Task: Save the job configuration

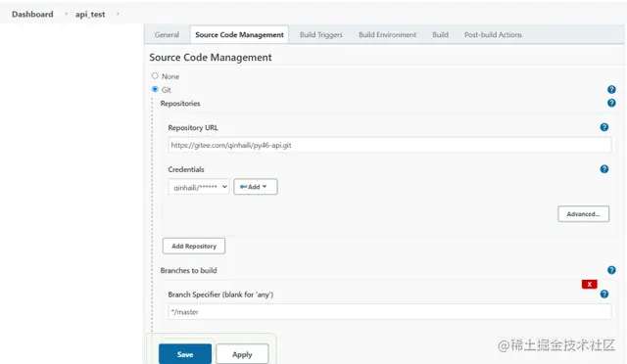Action: pos(185,354)
